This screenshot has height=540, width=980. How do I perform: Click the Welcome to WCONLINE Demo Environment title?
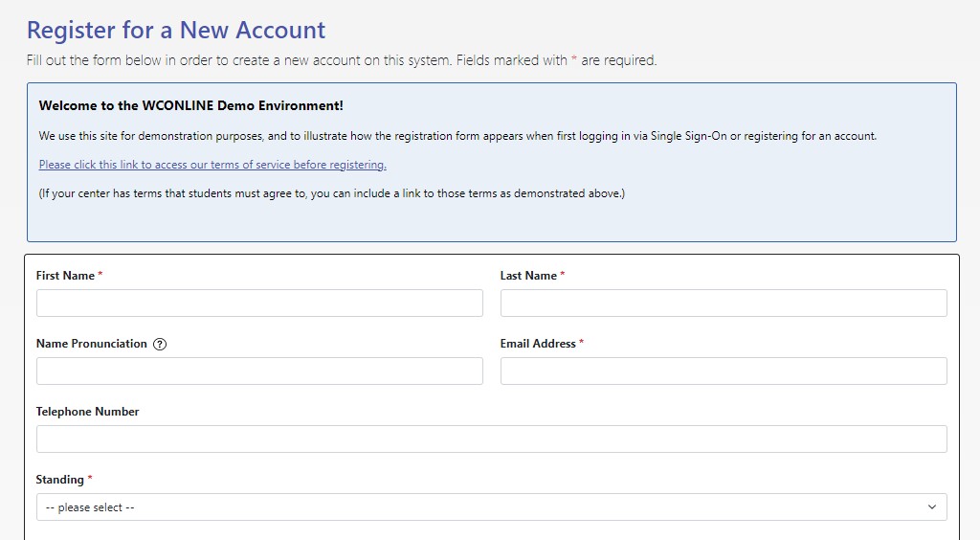(x=190, y=105)
